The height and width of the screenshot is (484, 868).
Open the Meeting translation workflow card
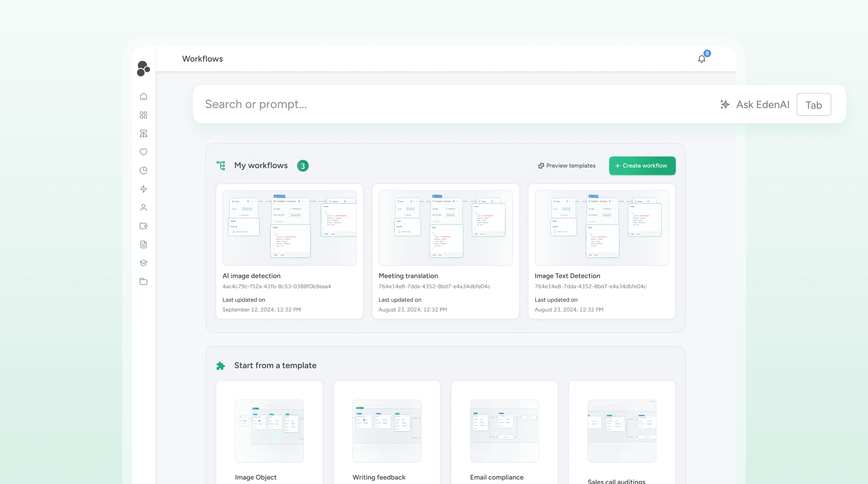click(x=445, y=251)
